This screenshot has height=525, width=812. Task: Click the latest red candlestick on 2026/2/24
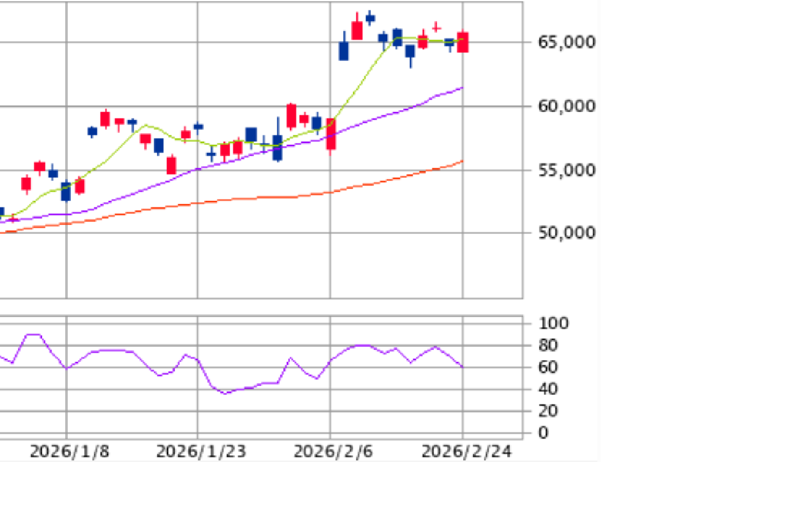[x=463, y=43]
